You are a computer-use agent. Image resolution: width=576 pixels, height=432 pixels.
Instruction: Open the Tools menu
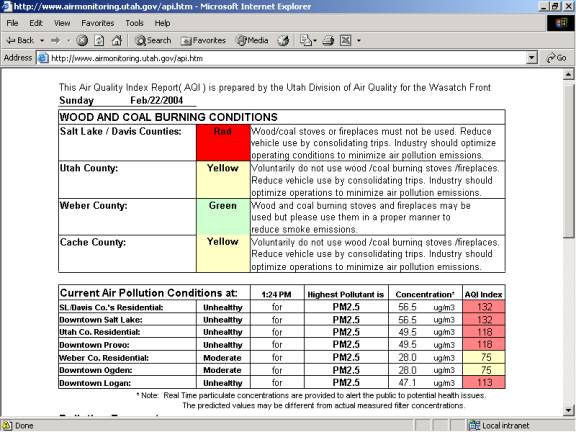point(134,23)
